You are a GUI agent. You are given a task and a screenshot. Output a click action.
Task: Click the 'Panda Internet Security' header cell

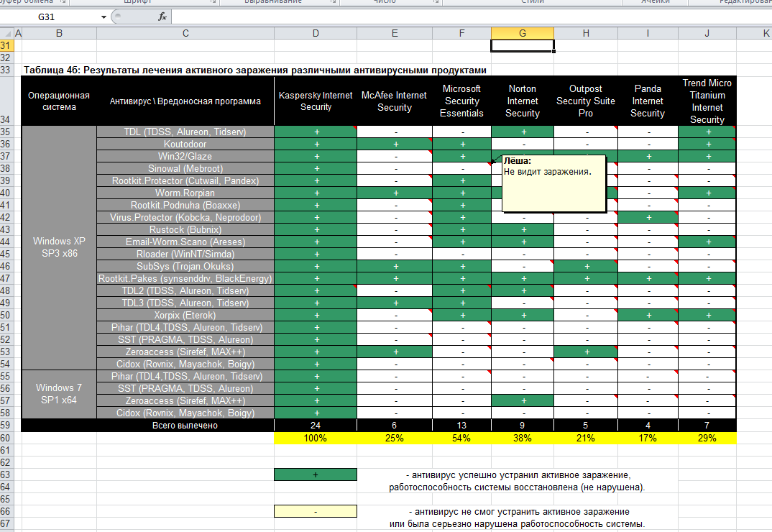coord(648,101)
